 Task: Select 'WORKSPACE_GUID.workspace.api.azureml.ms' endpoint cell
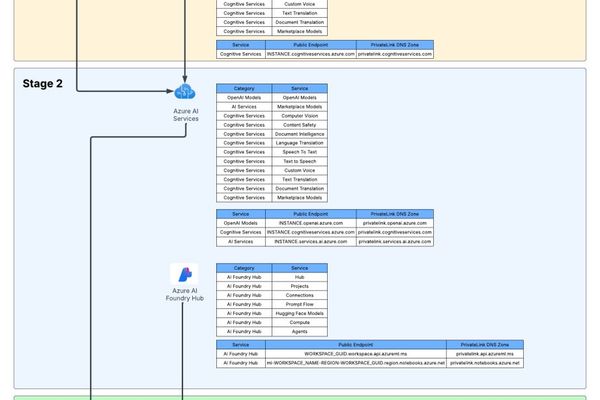(356, 354)
